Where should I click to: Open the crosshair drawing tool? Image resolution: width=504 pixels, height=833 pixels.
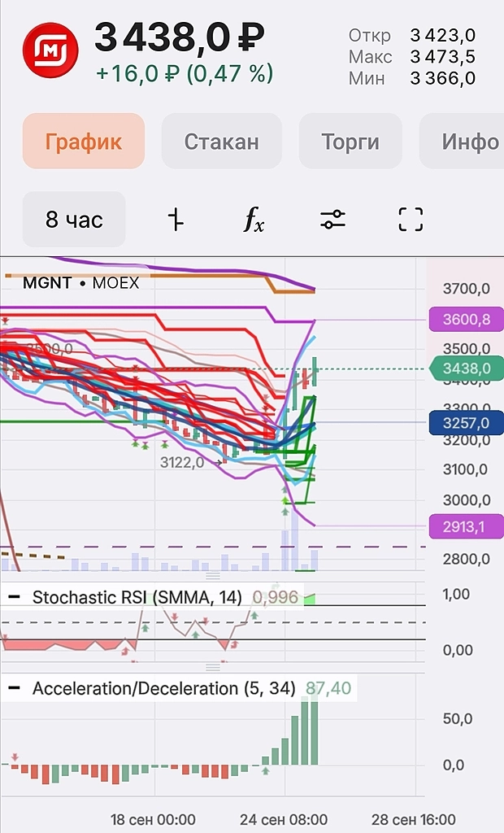[x=176, y=220]
